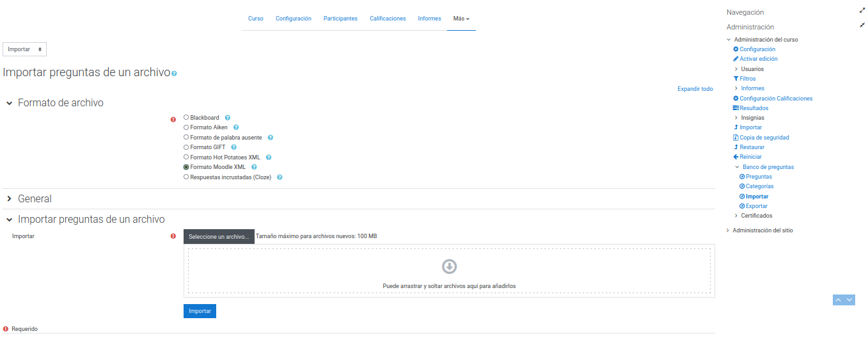Select Respuestas incrustadas (Cloze) radio
The height and width of the screenshot is (338, 868).
pos(186,177)
